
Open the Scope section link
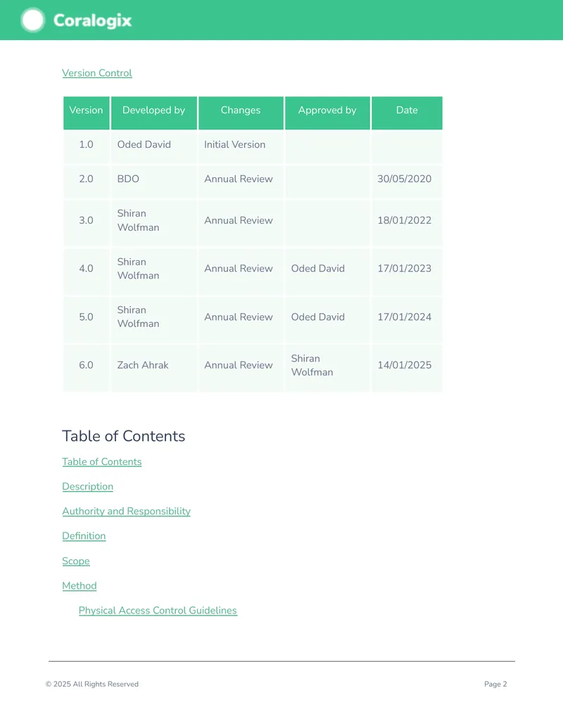click(x=76, y=561)
